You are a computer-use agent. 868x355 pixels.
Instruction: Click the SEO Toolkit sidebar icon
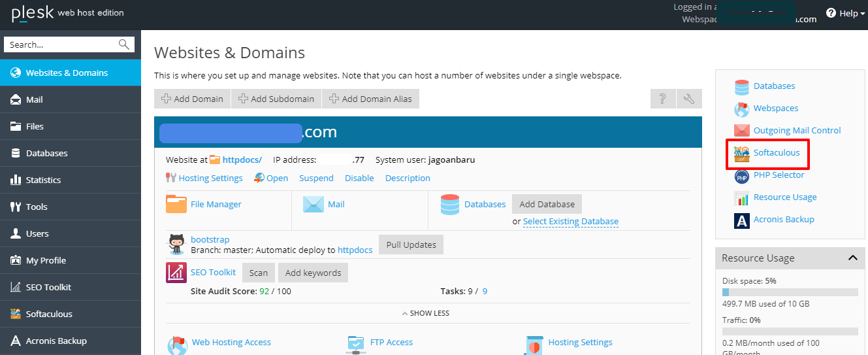[x=16, y=287]
